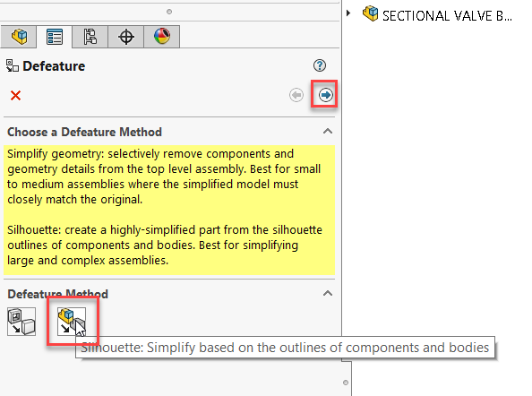Click the top panel split handle dot
532x396 pixels.
coord(169,12)
